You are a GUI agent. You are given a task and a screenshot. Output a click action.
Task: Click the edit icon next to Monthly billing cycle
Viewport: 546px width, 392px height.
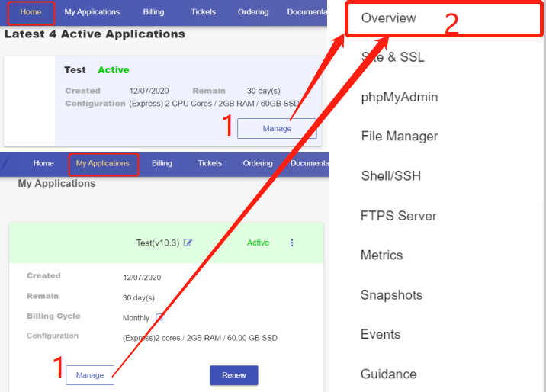pos(159,317)
